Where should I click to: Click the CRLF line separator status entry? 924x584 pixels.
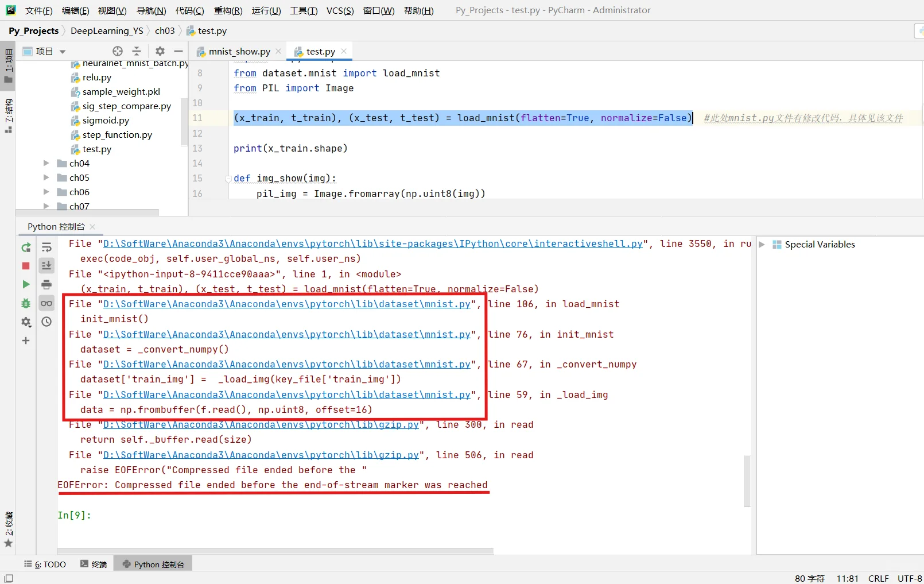(878, 578)
